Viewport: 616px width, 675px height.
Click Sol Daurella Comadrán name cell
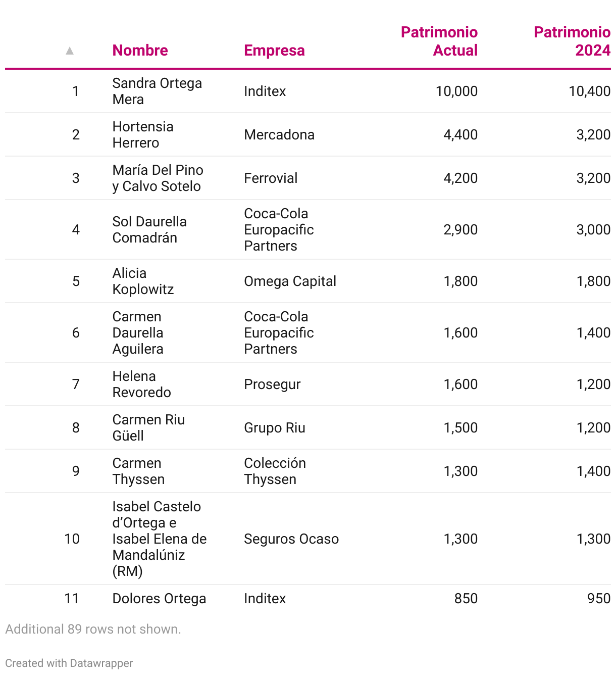pyautogui.click(x=149, y=230)
